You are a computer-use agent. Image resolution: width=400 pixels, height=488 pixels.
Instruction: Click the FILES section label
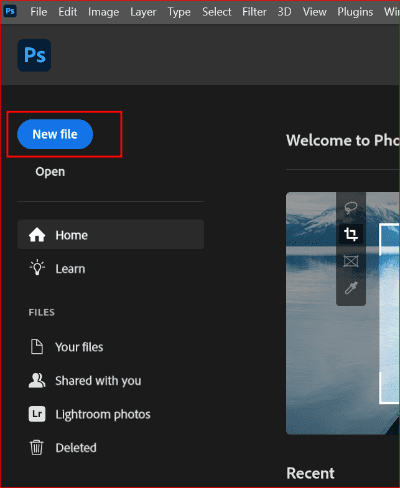pos(42,313)
